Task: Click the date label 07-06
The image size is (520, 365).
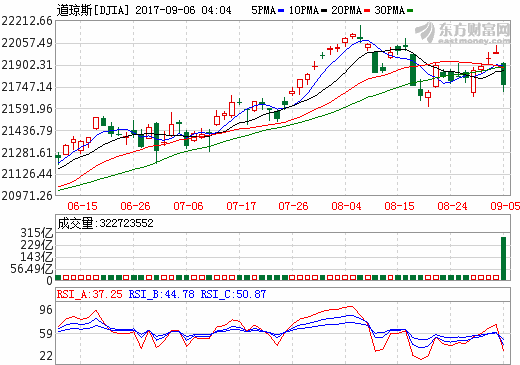Action: pyautogui.click(x=188, y=206)
